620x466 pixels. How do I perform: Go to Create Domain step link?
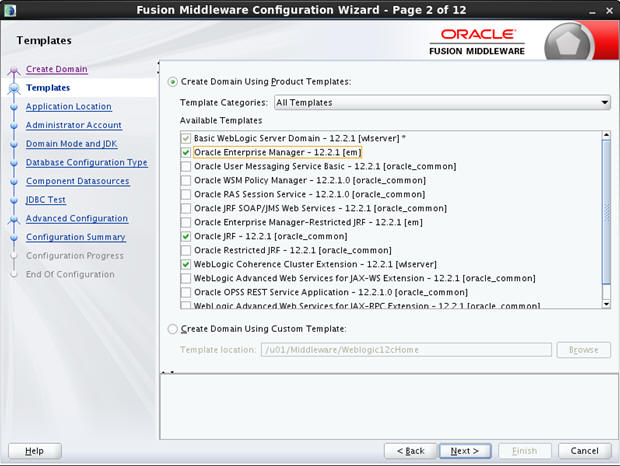click(x=57, y=69)
